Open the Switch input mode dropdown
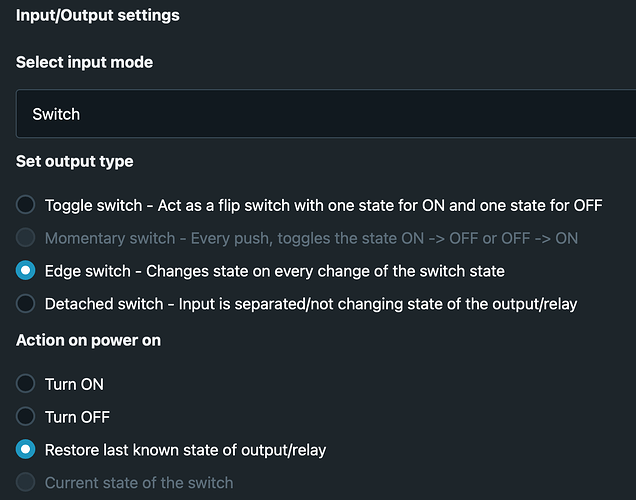 coord(325,114)
